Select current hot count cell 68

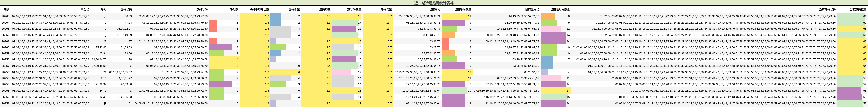(x=865, y=47)
